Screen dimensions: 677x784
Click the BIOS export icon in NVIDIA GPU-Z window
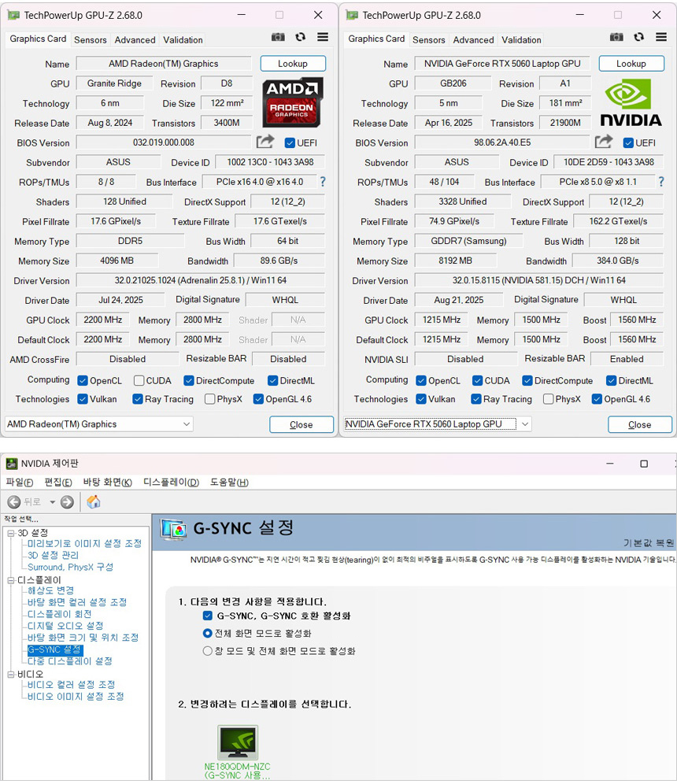(604, 142)
